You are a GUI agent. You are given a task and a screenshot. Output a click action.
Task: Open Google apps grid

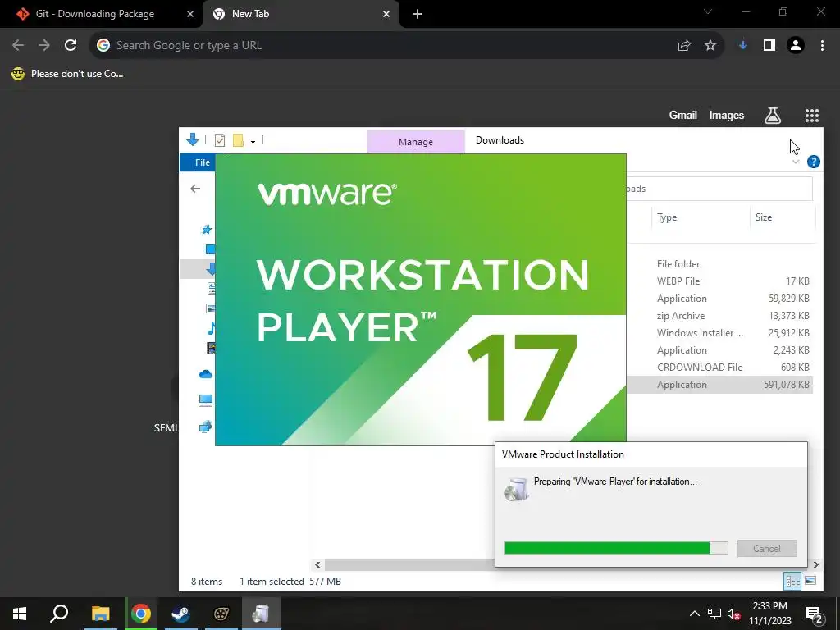click(x=811, y=115)
